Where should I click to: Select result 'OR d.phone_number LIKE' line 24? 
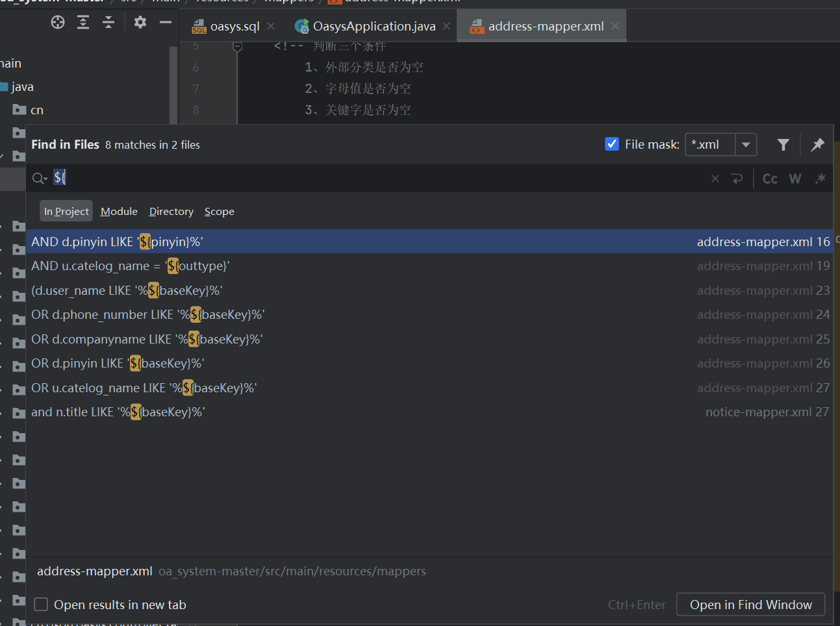click(429, 314)
